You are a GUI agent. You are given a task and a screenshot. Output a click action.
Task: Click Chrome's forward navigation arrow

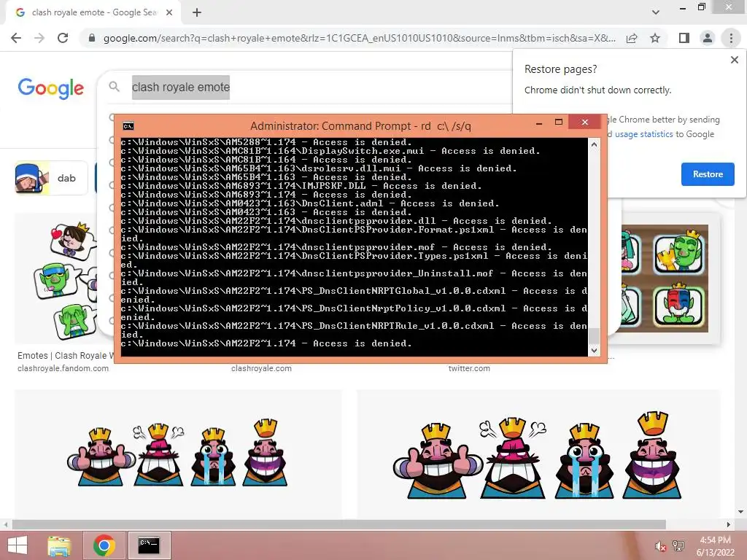pyautogui.click(x=39, y=38)
